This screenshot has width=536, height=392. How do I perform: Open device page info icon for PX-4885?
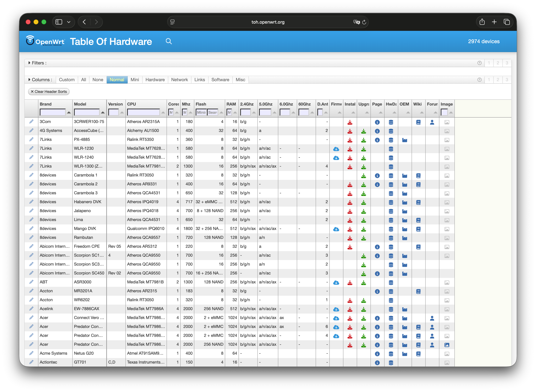[377, 140]
